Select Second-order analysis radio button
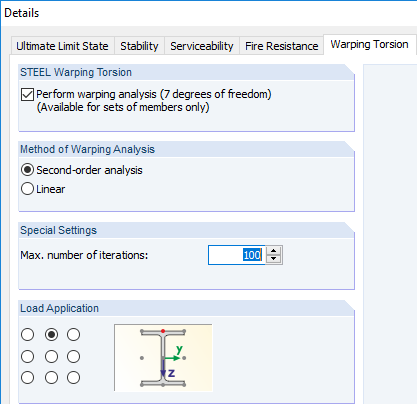 click(27, 170)
